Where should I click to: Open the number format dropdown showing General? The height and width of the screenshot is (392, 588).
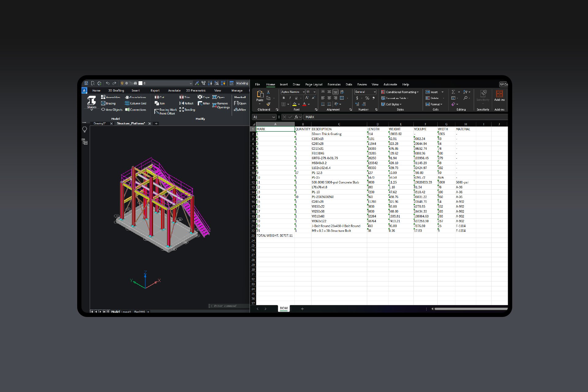tap(365, 92)
